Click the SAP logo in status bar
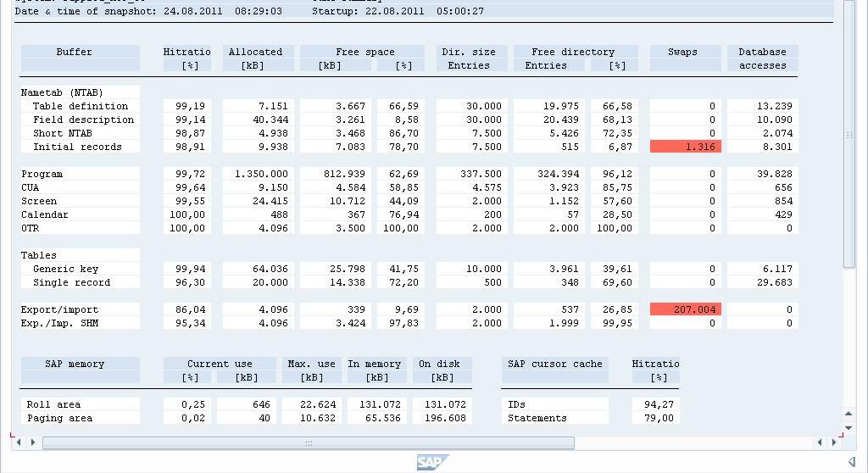Screen dimensions: 868x473 pyautogui.click(x=432, y=462)
